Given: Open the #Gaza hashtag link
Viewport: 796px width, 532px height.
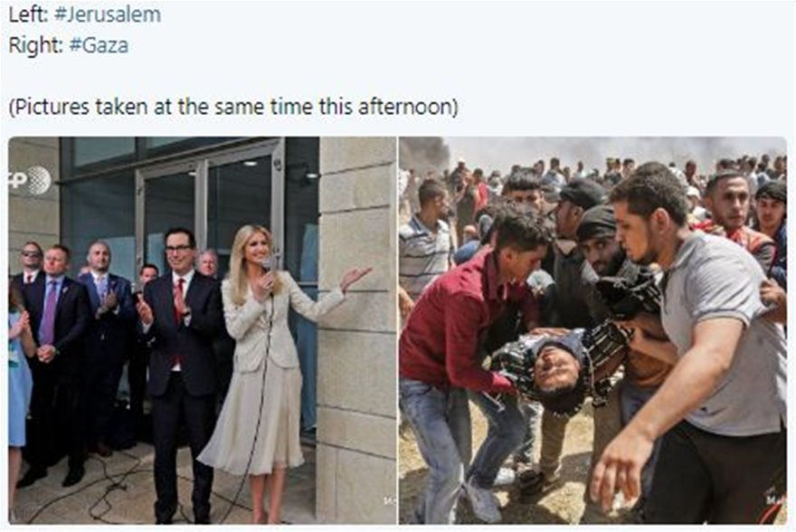Looking at the screenshot, I should click(x=99, y=45).
